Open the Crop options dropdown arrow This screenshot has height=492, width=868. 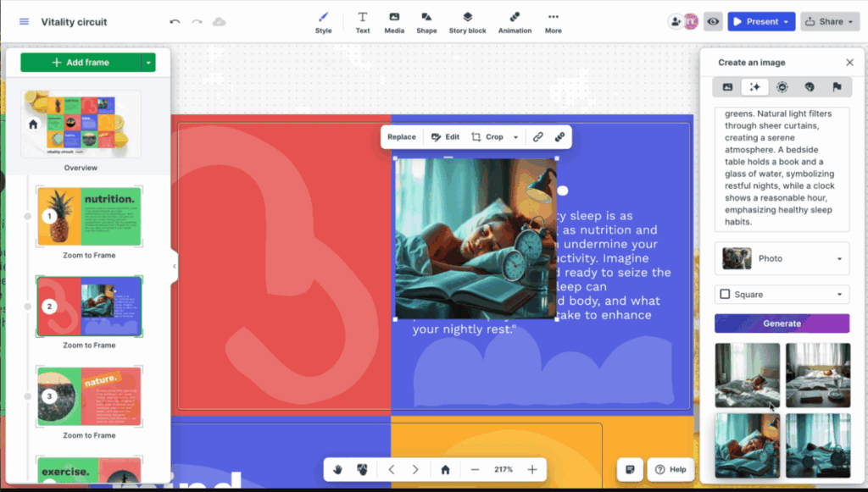point(515,137)
